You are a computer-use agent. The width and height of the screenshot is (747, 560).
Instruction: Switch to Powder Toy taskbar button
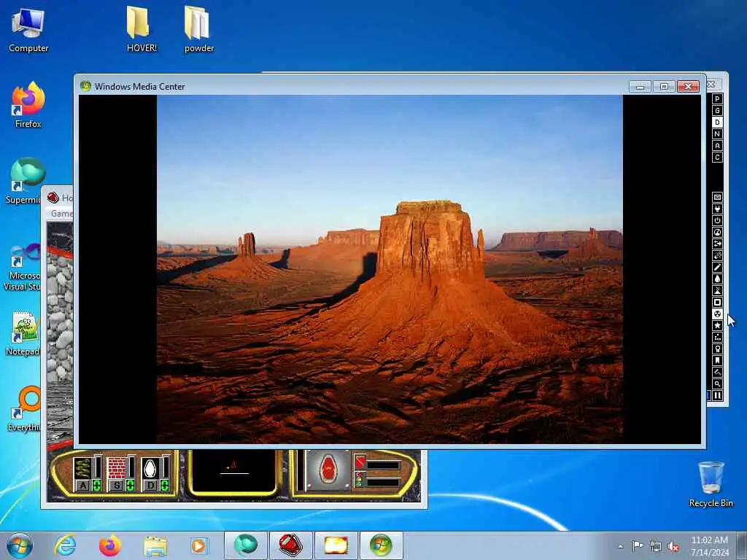click(336, 545)
